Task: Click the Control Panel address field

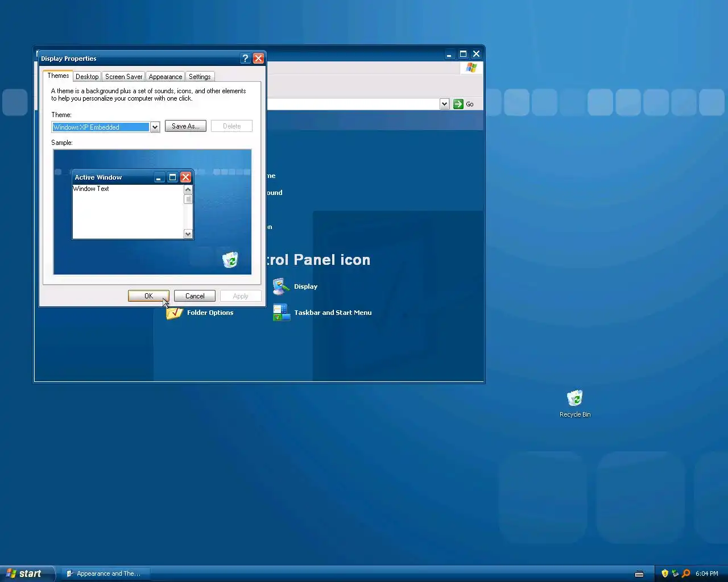Action: pyautogui.click(x=353, y=104)
